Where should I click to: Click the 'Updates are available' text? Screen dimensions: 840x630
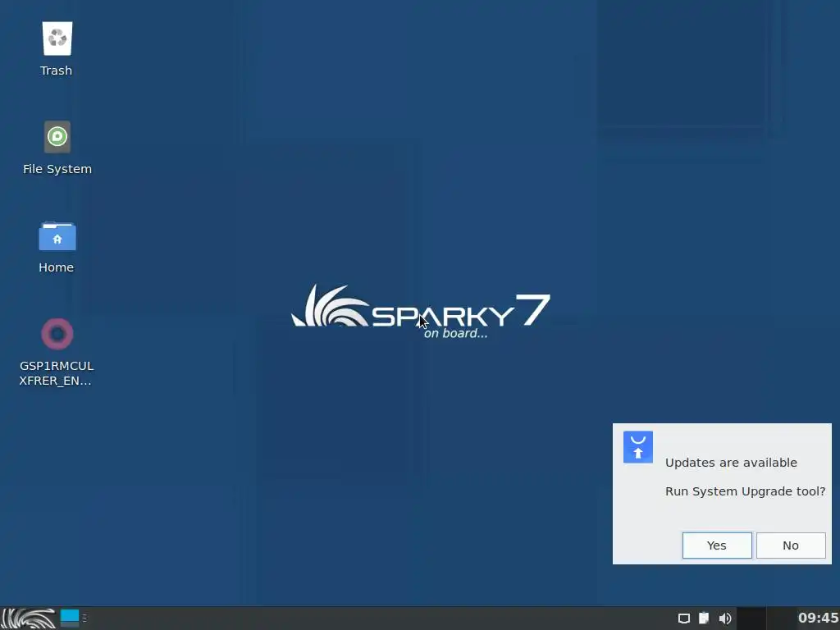(x=731, y=463)
